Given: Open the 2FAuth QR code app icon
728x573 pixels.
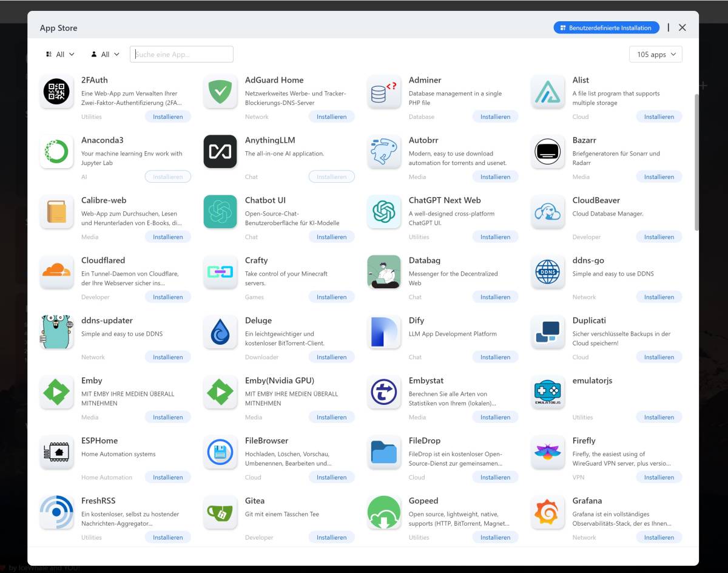Looking at the screenshot, I should [x=56, y=92].
